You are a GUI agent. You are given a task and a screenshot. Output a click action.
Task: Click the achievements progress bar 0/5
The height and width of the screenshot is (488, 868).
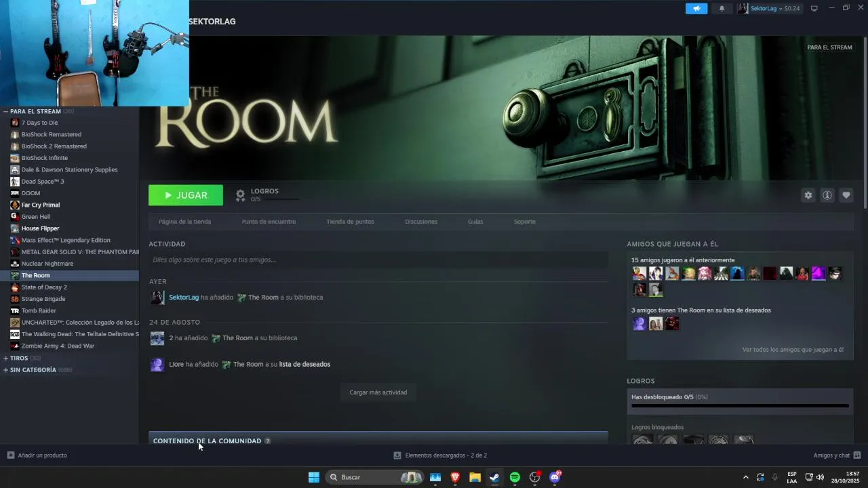click(x=740, y=406)
